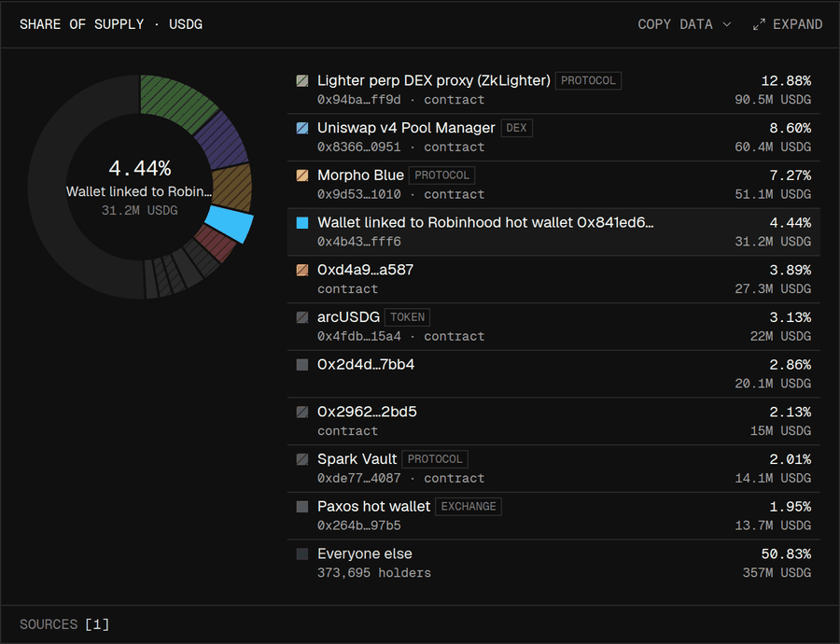Click the 0x2962…2bd5 legend swatch

pyautogui.click(x=302, y=412)
